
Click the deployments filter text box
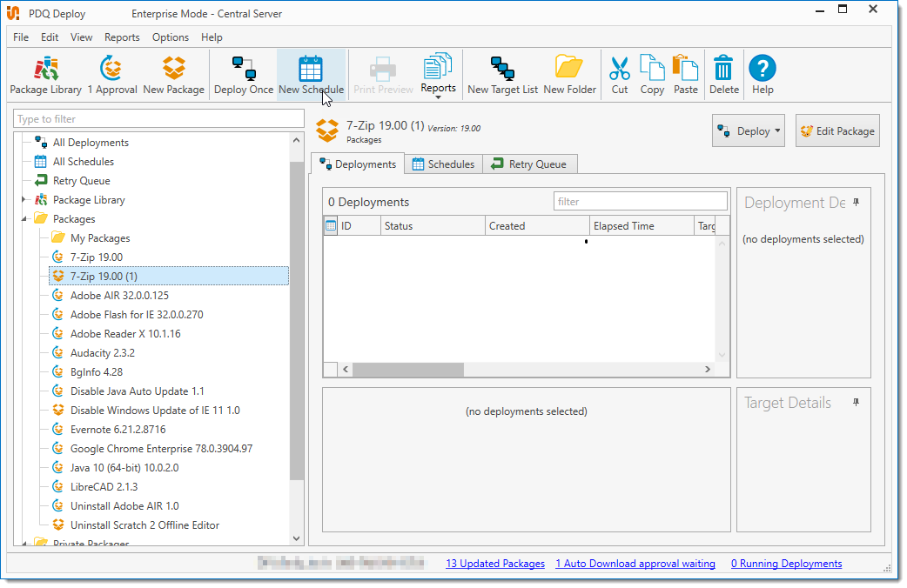coord(640,202)
